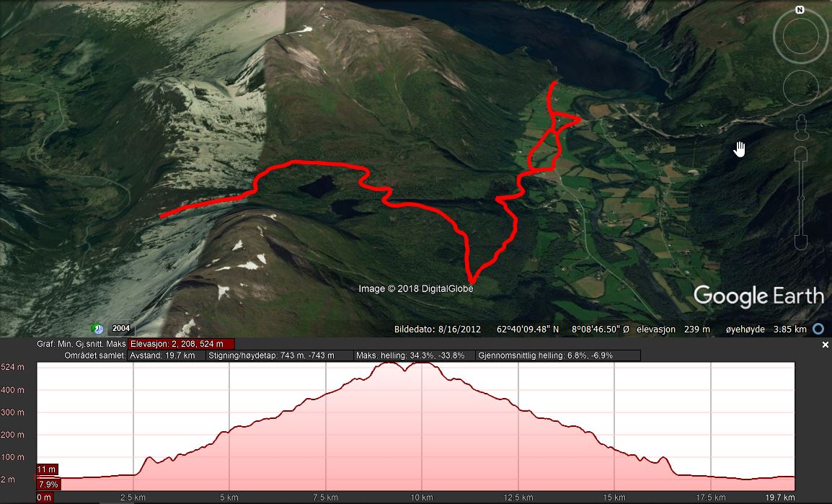Click the Gjennomsnittlig helling statistic

[x=558, y=355]
